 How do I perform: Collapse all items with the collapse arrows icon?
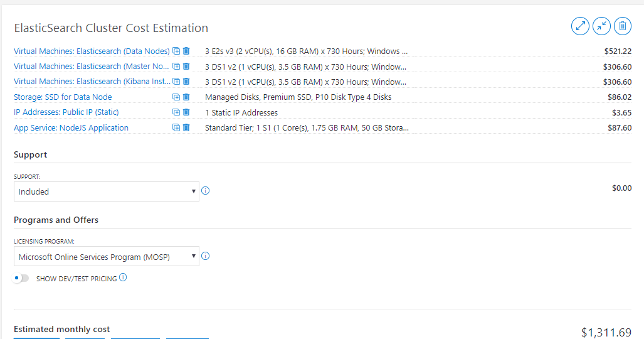pos(601,26)
